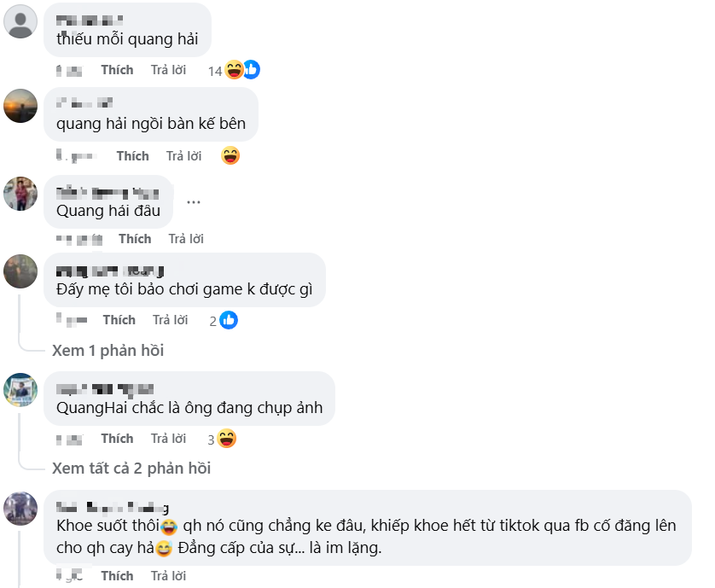The width and height of the screenshot is (715, 588).
Task: Like the "quang hải ngồi bàn kế bên" comment
Action: coord(132,155)
